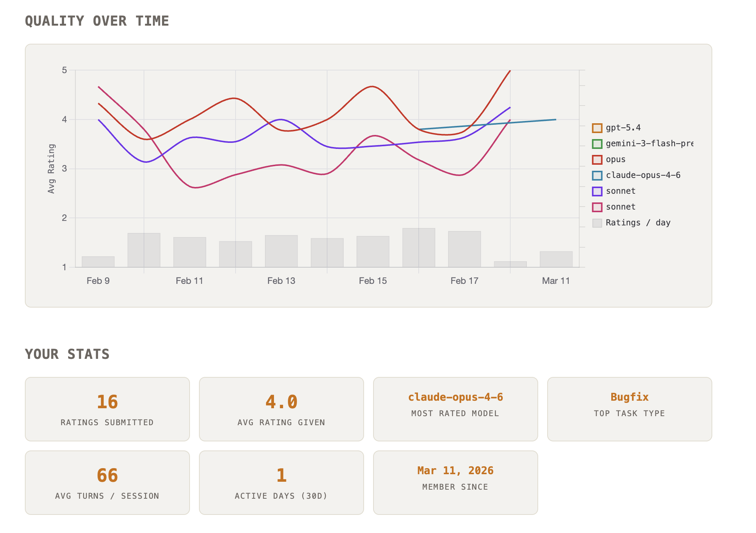Screen dimensions: 756x533
Task: Click the tallest Ratings bar near Feb 16
Action: (419, 248)
